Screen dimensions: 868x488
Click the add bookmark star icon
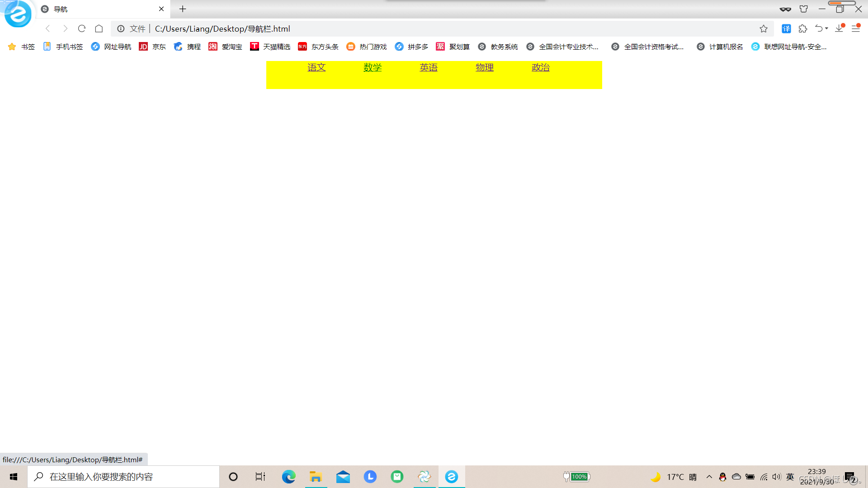[763, 28]
